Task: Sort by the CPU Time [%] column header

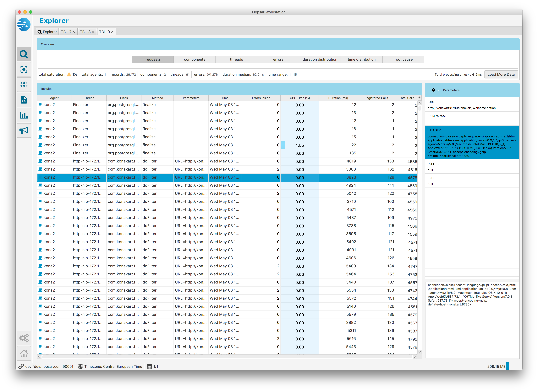Action: coord(300,98)
